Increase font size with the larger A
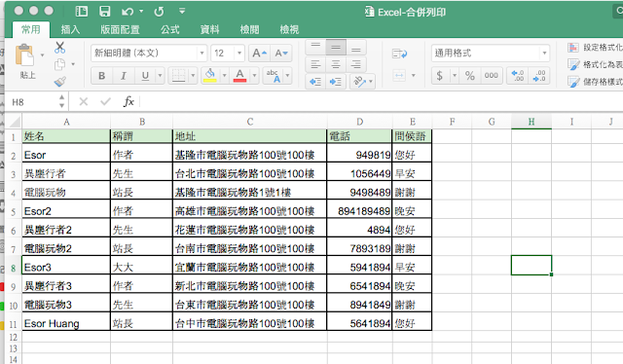Screen dimensions: 623x364 click(260, 54)
